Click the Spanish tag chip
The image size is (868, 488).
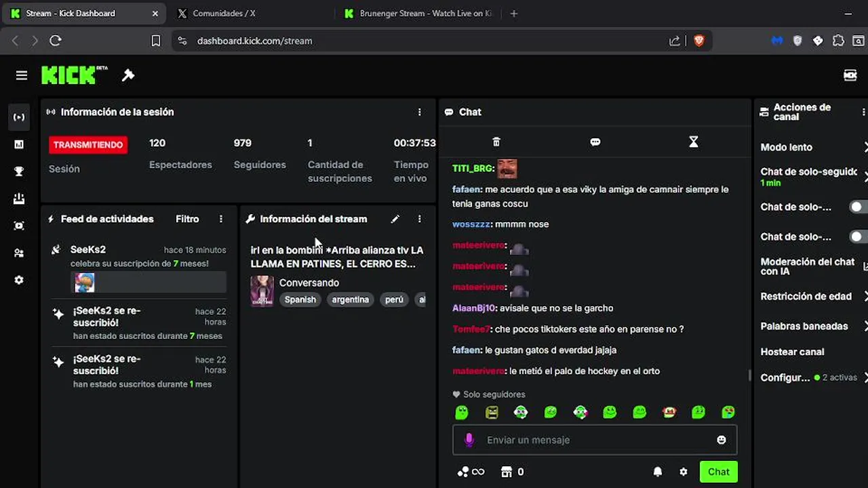pyautogui.click(x=300, y=300)
